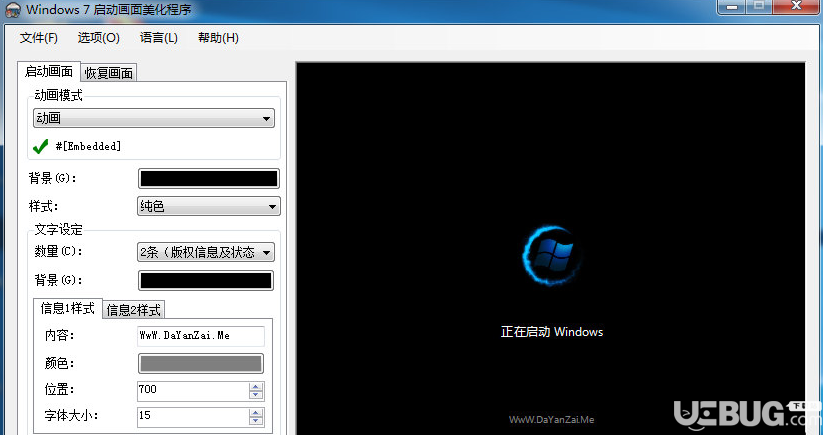
Task: Open the 帮助(H) menu
Action: [218, 38]
